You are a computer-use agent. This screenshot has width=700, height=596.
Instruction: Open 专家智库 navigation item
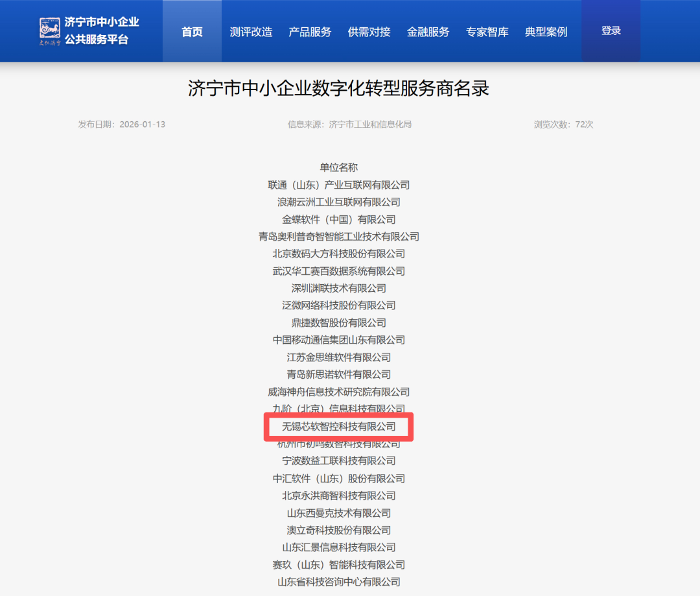(x=487, y=32)
